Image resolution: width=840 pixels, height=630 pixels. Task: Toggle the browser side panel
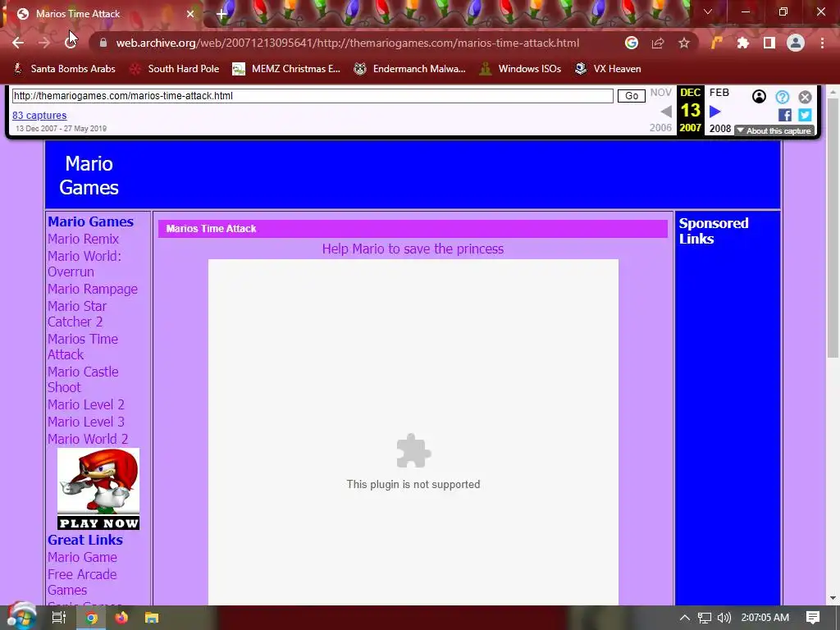click(x=769, y=43)
